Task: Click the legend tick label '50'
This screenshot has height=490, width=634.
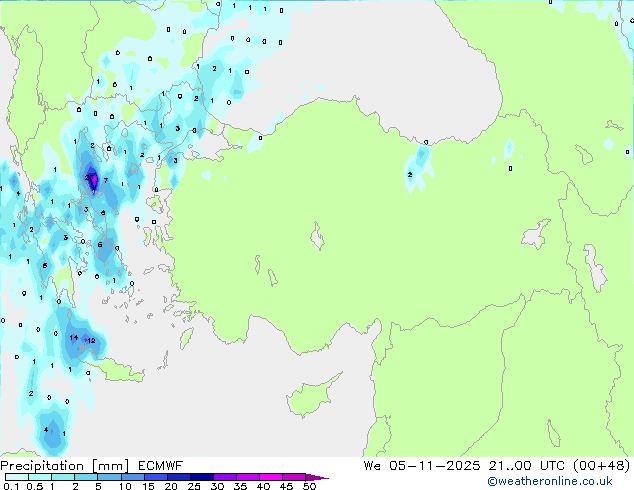Action: point(310,486)
